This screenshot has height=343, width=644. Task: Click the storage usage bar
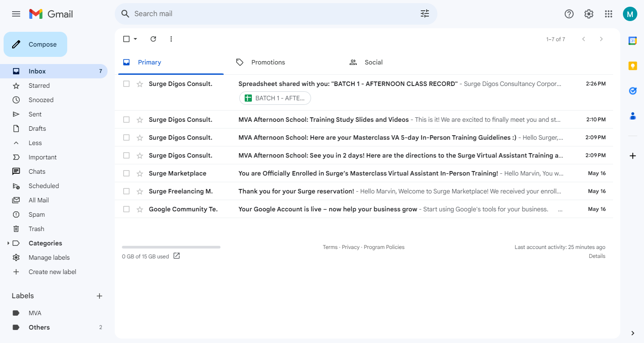point(171,247)
